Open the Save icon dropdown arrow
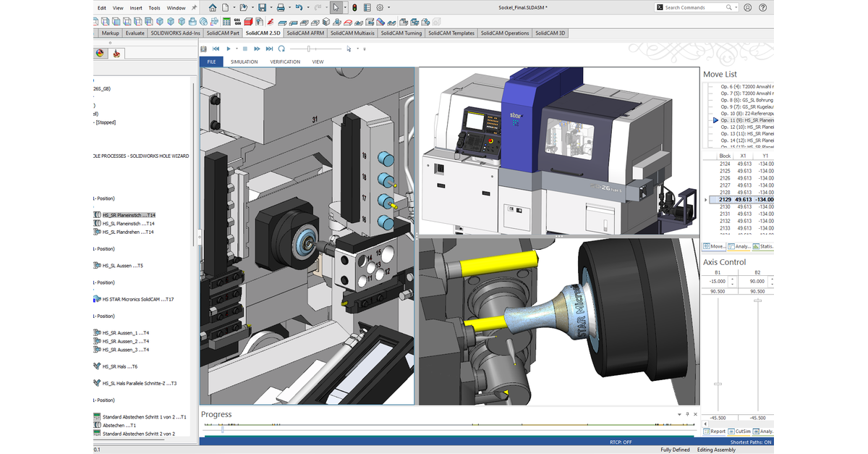Viewport: 868px width, 454px height. pyautogui.click(x=271, y=7)
